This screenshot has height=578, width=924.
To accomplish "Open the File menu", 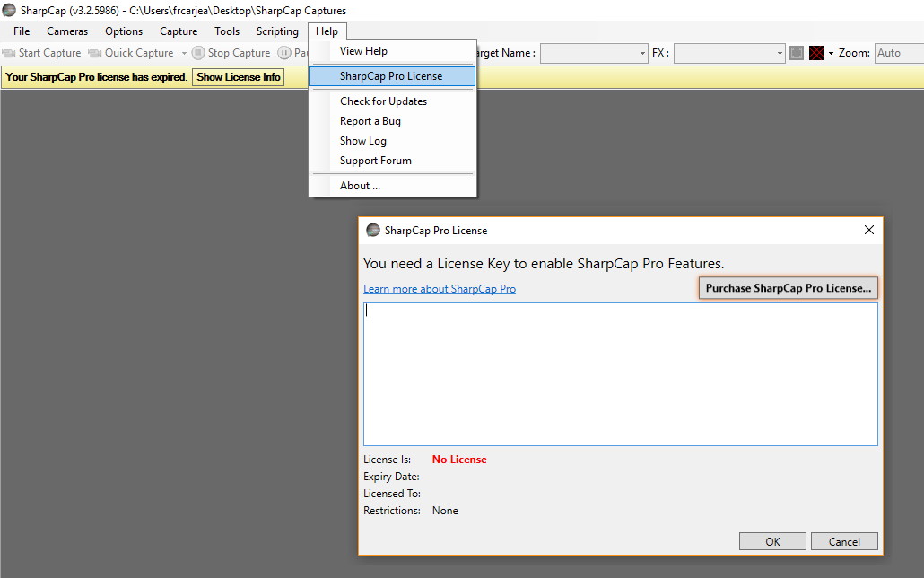I will tap(22, 31).
